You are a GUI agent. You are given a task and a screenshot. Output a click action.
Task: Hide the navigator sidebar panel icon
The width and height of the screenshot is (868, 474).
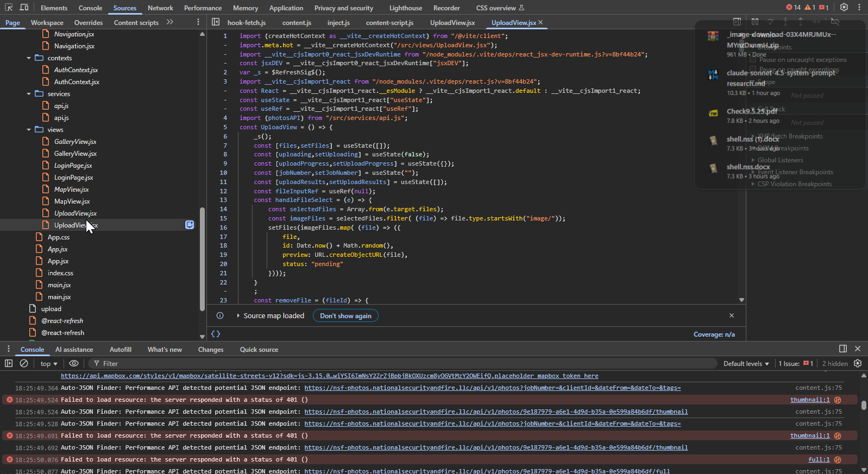coord(216,22)
